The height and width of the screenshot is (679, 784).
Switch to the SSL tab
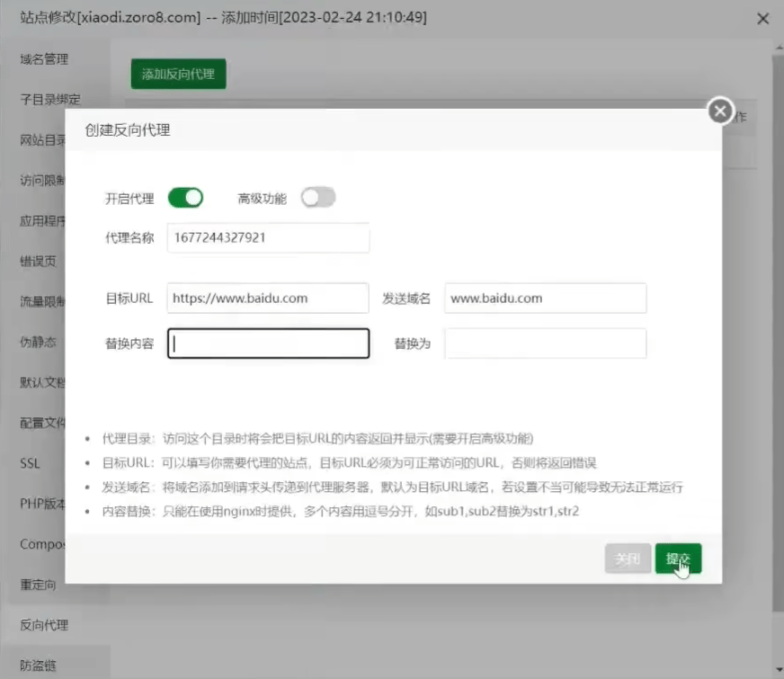click(30, 463)
